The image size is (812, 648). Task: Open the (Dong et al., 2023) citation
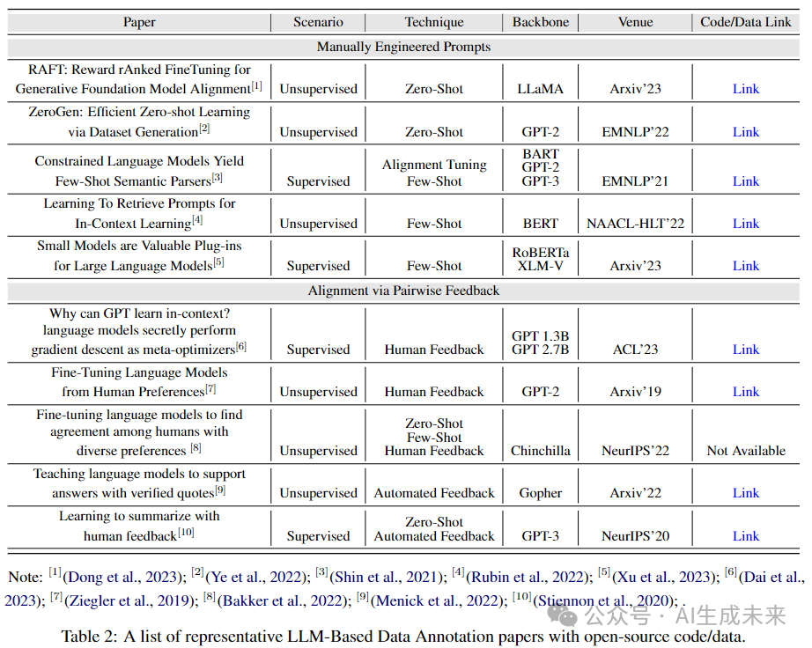tap(124, 577)
